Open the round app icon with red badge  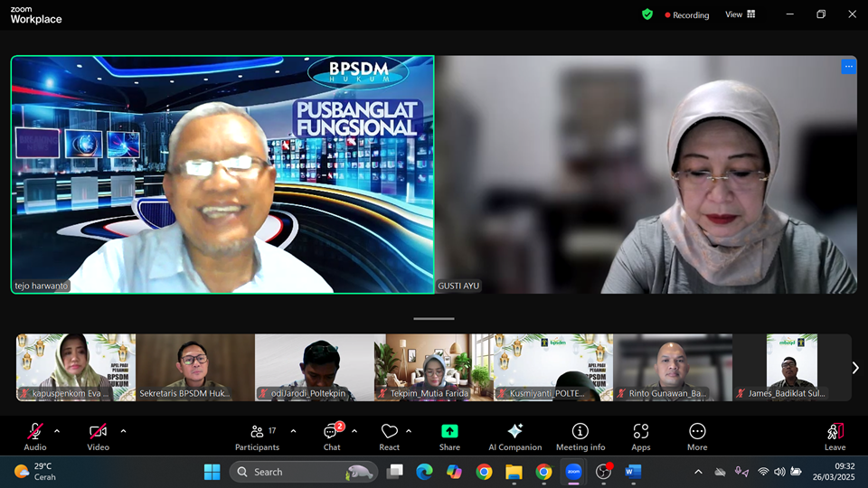[x=603, y=472]
